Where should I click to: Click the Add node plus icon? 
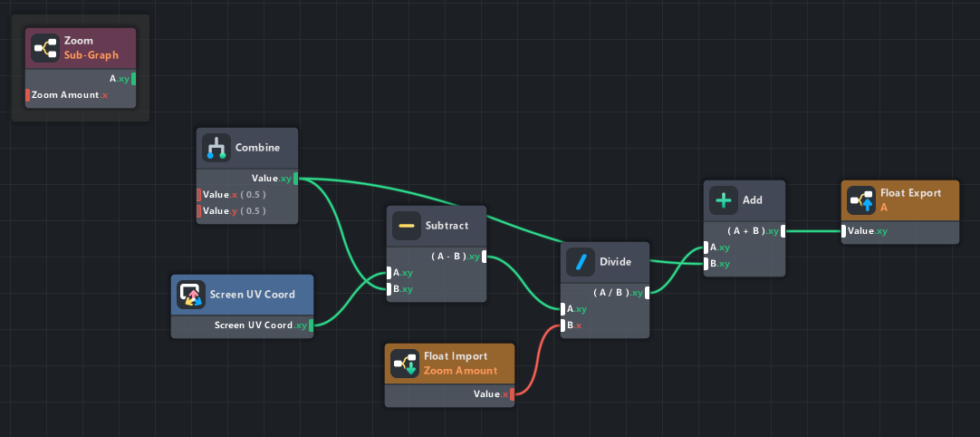(x=723, y=201)
